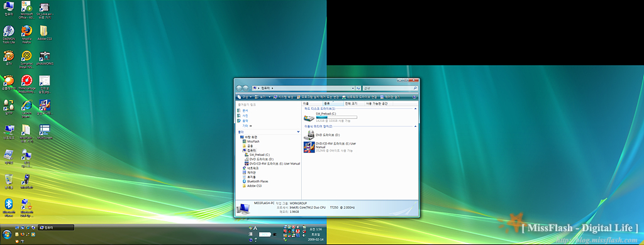The height and width of the screenshot is (245, 644).
Task: Select 바탕 화면 in folder tree
Action: tap(249, 137)
